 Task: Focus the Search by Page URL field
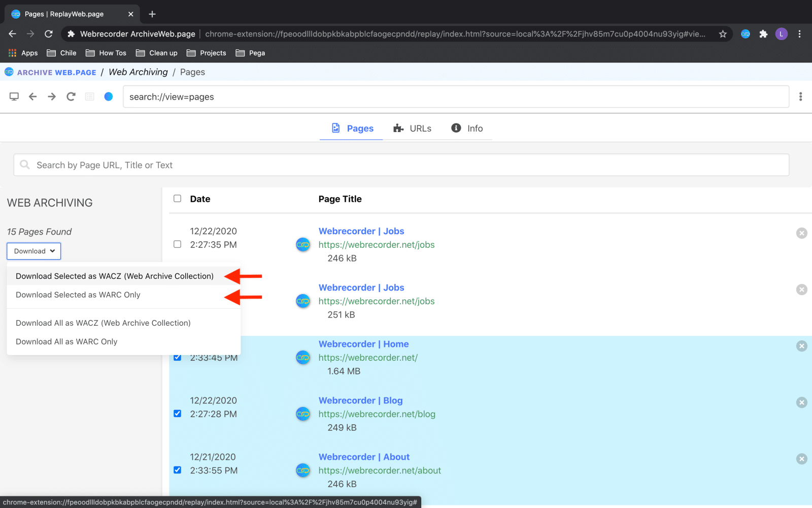(x=401, y=165)
